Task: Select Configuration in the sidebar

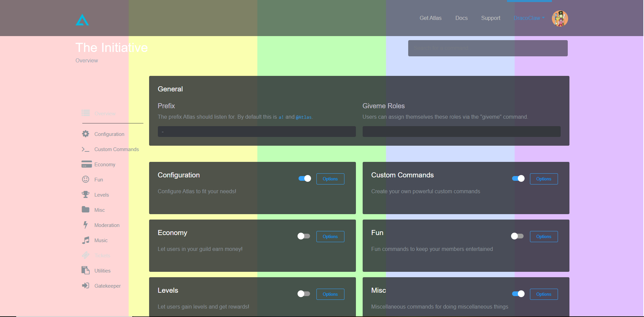Action: click(x=109, y=134)
